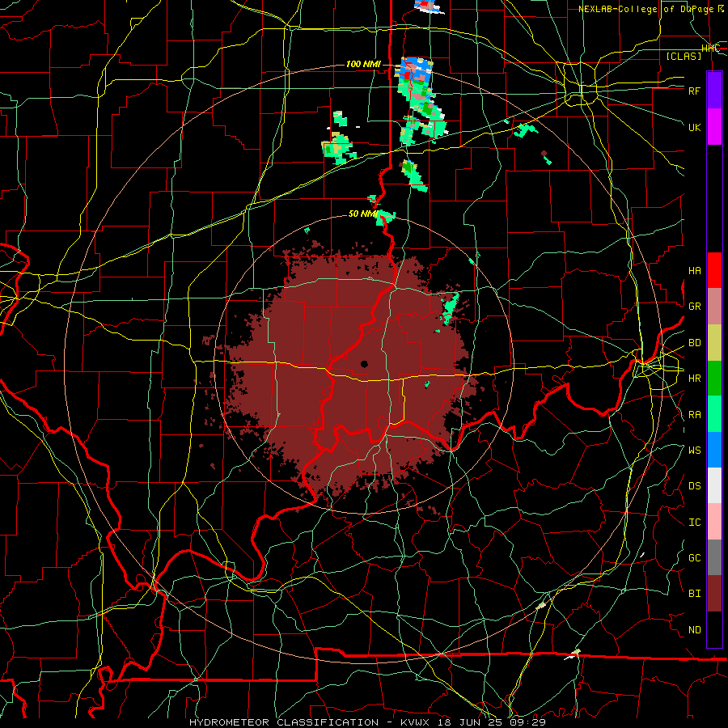Click the RF legend label
Viewport: 728px width, 728px height.
point(694,91)
